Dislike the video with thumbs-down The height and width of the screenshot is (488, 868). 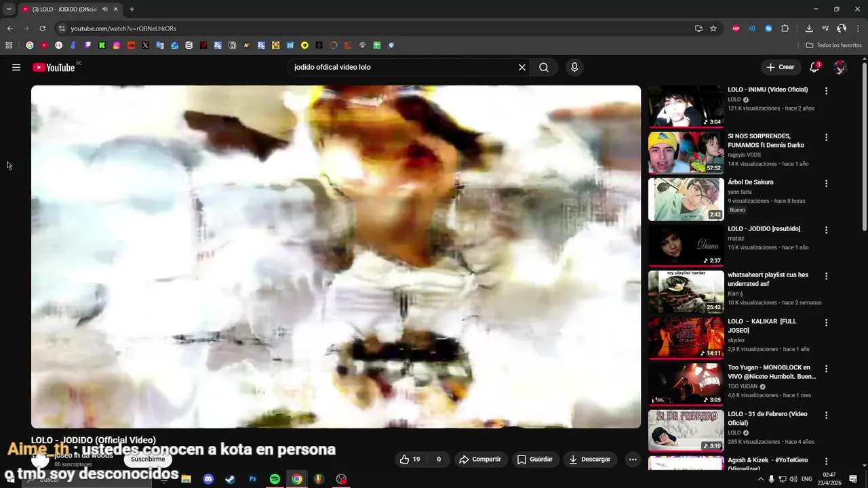coord(438,459)
